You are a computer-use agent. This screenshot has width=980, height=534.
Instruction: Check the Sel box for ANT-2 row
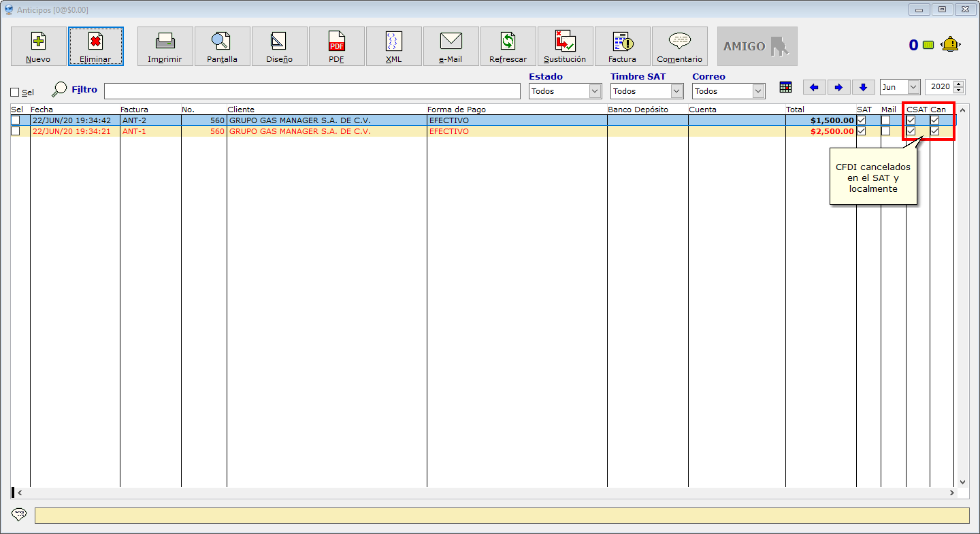pos(16,120)
